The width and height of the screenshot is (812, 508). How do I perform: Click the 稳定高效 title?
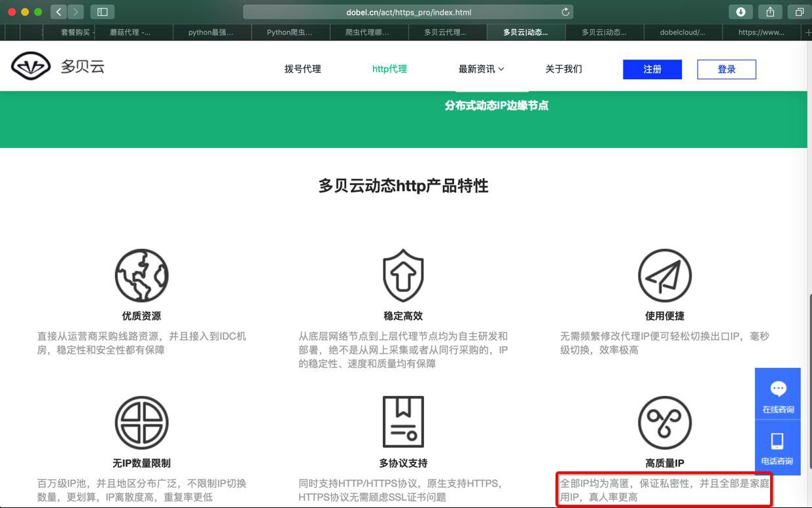click(x=403, y=316)
